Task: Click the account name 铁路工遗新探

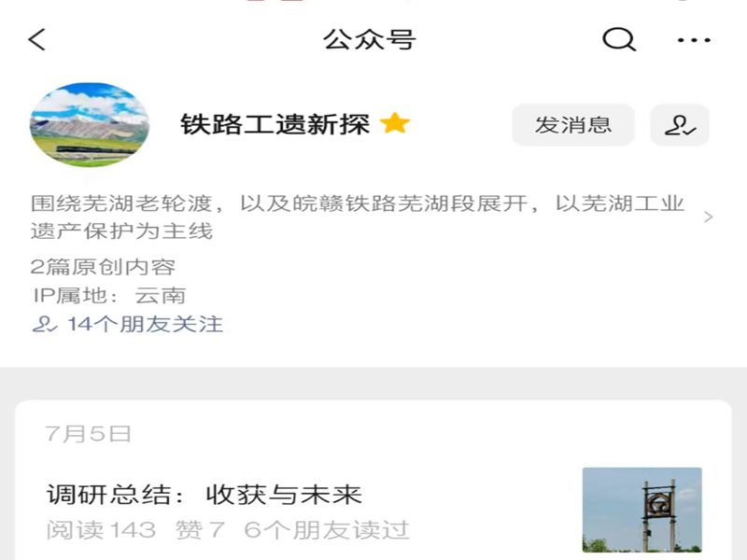Action: pyautogui.click(x=275, y=124)
